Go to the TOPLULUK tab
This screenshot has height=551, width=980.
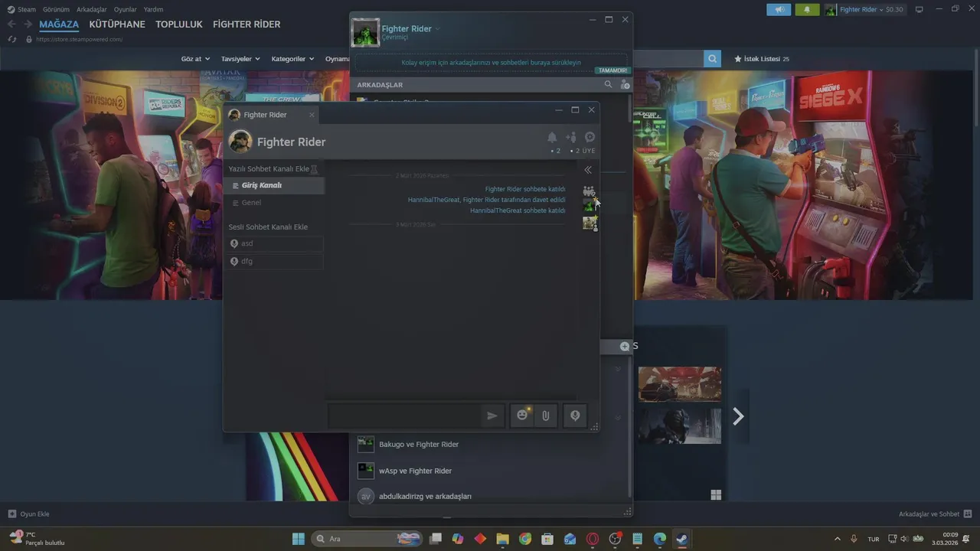pos(179,24)
